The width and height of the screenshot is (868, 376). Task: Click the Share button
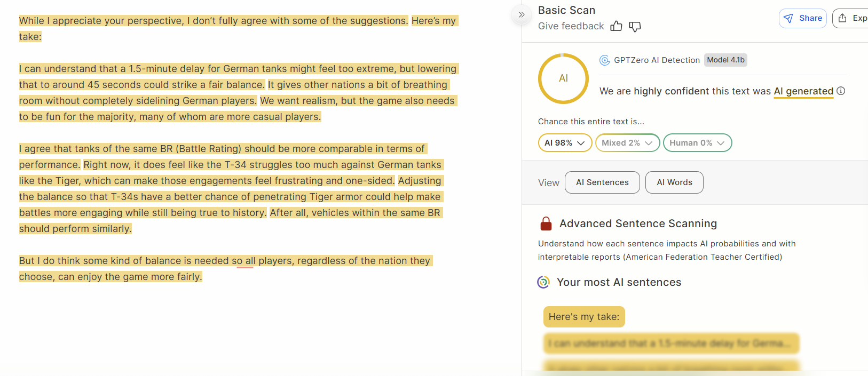[x=802, y=18]
